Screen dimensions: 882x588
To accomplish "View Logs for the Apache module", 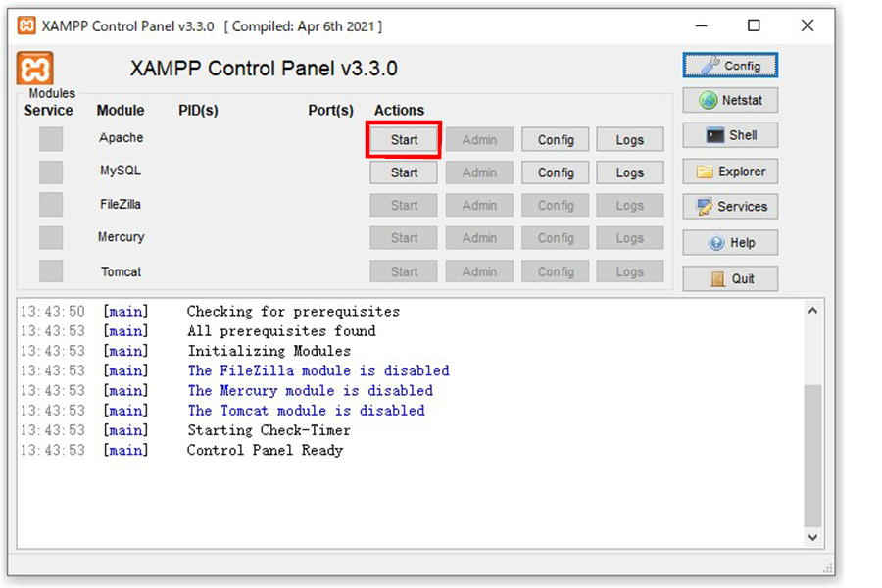I will 629,140.
